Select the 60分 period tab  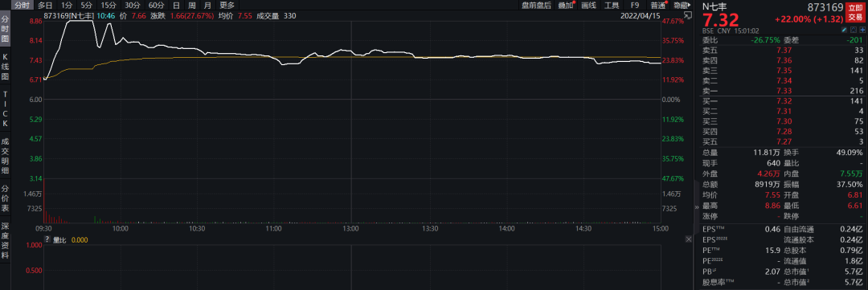157,5
